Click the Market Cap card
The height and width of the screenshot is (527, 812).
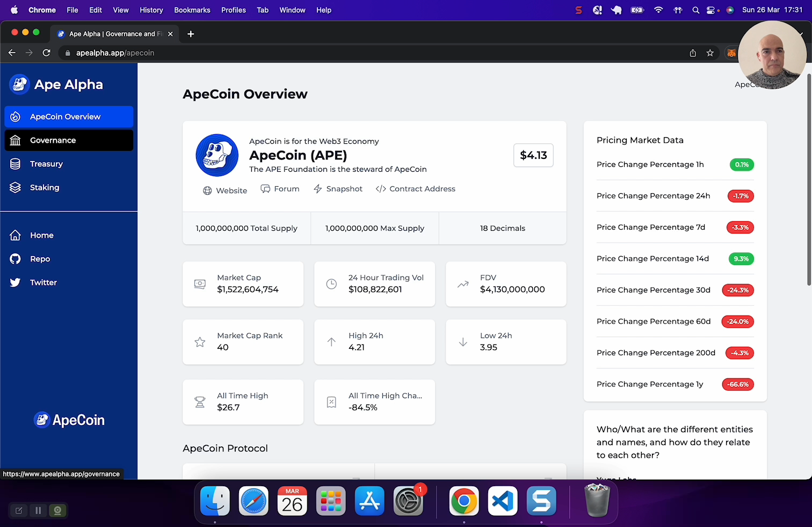tap(243, 284)
